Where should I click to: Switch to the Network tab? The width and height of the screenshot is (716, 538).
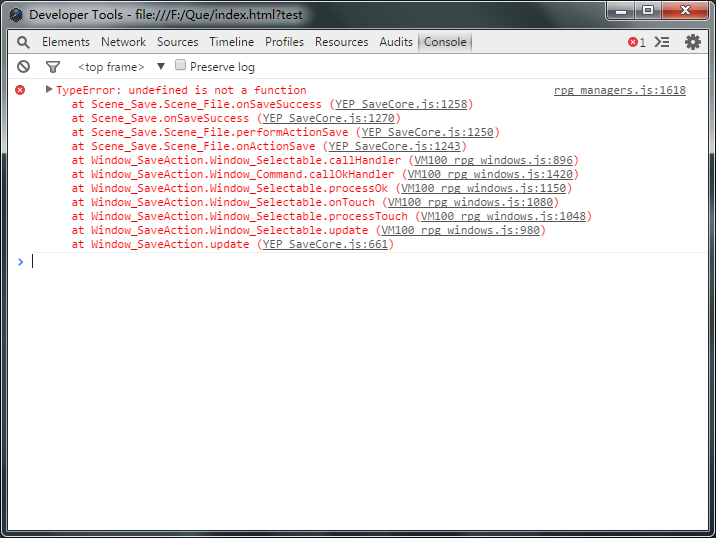click(x=123, y=42)
